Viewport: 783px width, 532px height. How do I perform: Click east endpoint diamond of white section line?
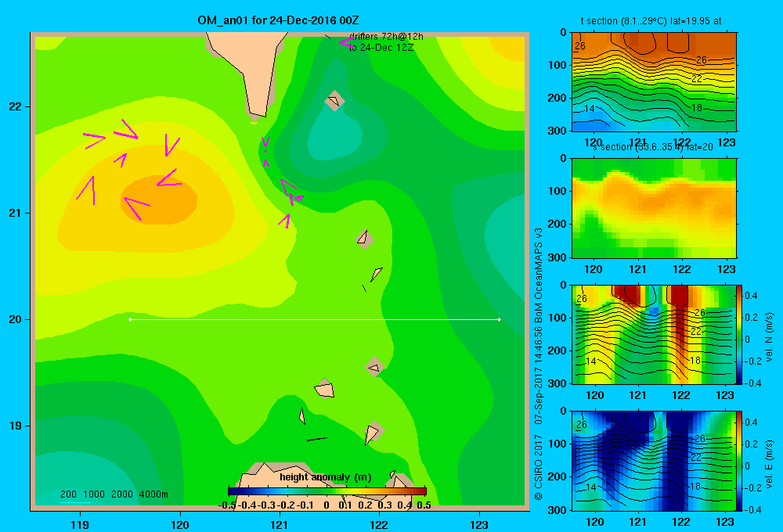(x=500, y=319)
